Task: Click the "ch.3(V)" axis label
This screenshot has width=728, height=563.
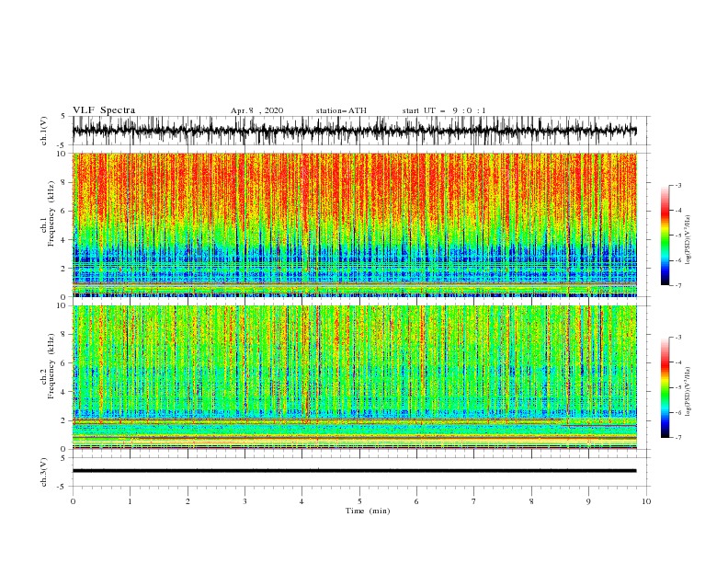Action: point(44,472)
